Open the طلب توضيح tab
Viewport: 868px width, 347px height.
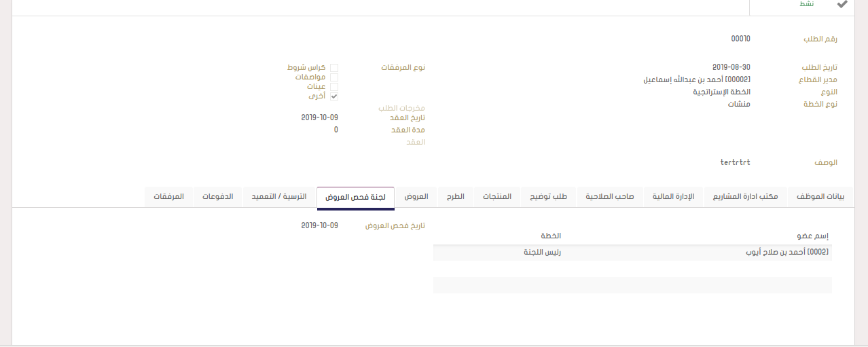549,197
